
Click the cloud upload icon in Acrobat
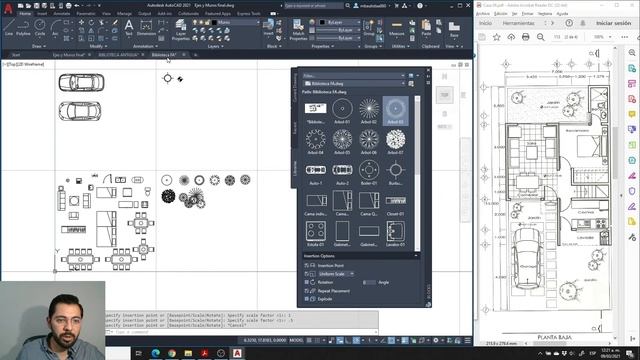[511, 37]
